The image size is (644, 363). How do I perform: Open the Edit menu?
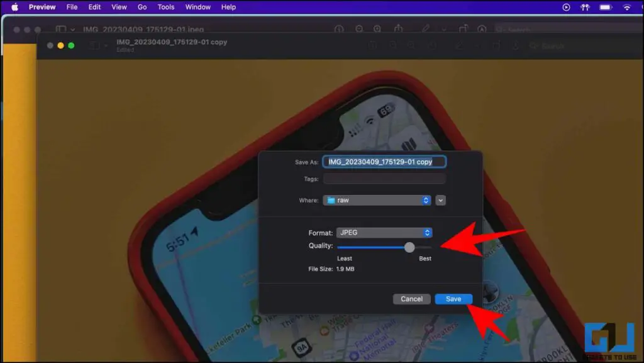[x=94, y=7]
